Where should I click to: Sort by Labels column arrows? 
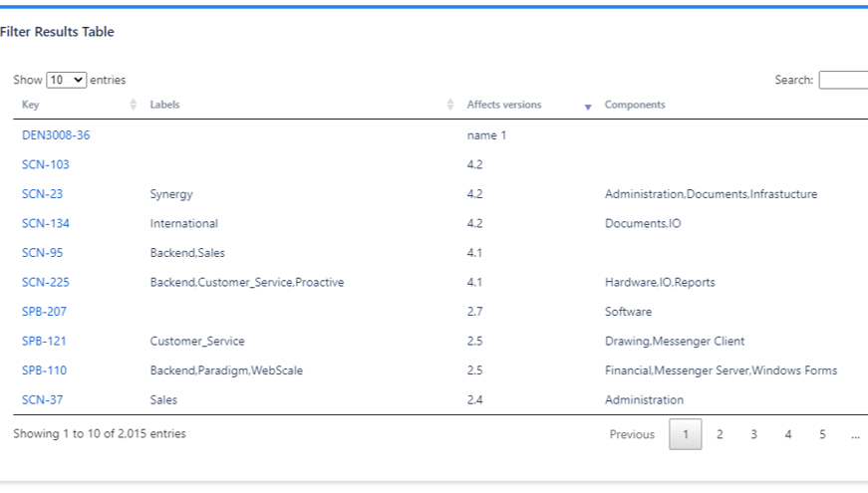[450, 106]
